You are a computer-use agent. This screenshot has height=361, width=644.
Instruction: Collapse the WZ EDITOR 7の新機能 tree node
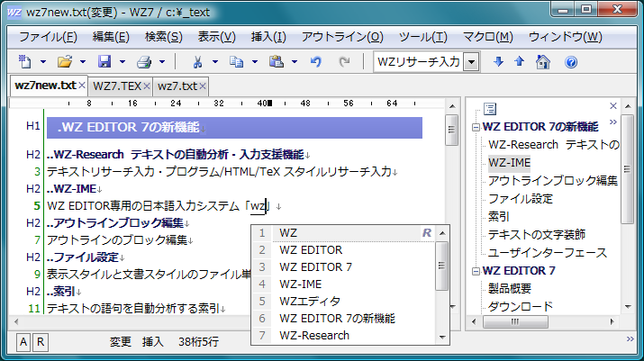pos(476,127)
